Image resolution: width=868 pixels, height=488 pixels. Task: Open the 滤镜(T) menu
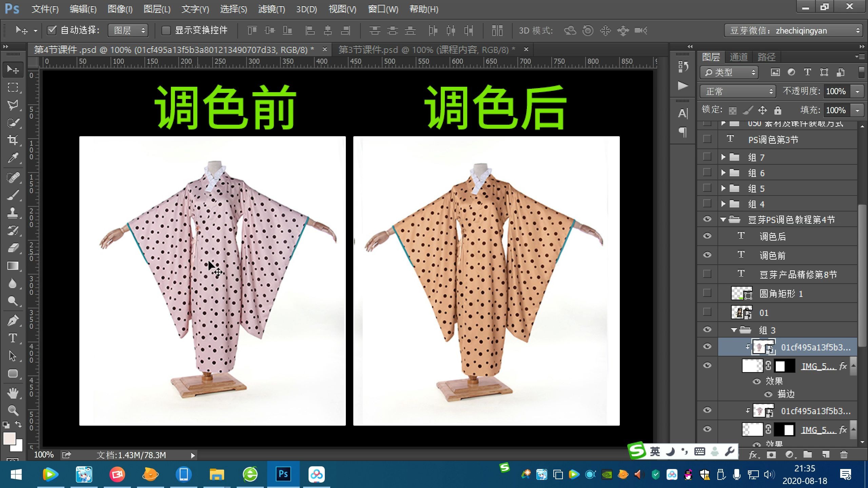pos(271,9)
